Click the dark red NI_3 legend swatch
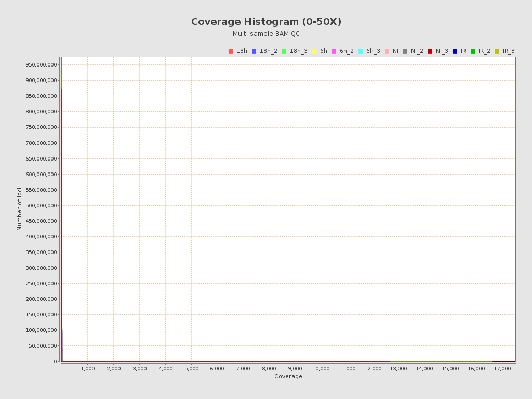Viewport: 532px width, 399px height. [x=430, y=51]
